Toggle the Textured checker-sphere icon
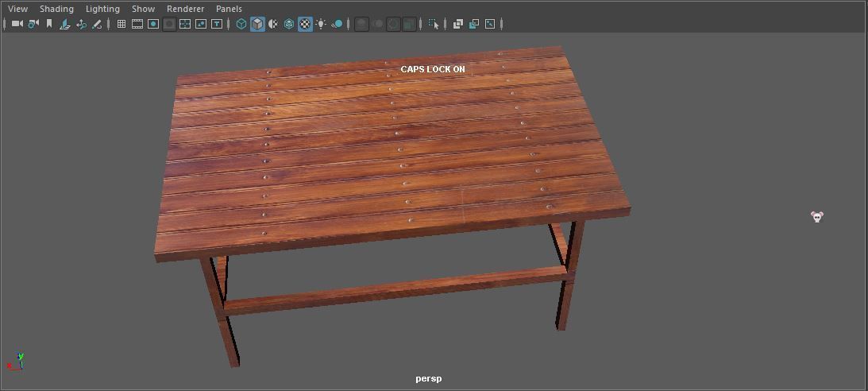 click(x=305, y=24)
